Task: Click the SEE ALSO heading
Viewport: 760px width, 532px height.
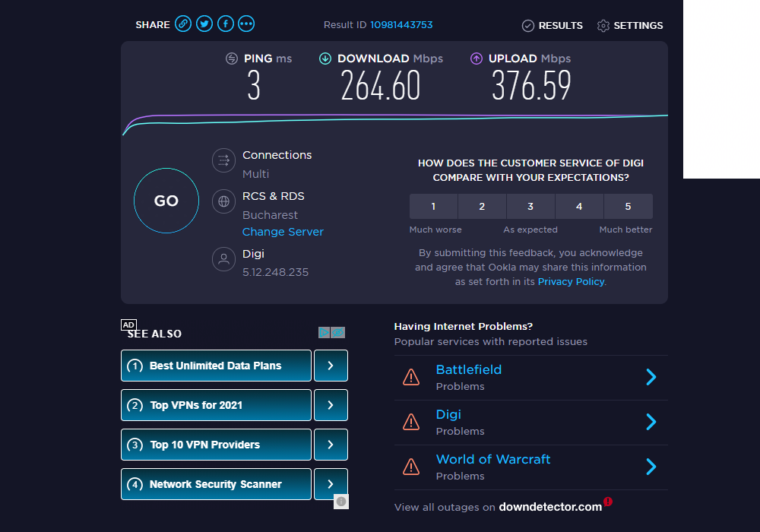Action: (154, 334)
